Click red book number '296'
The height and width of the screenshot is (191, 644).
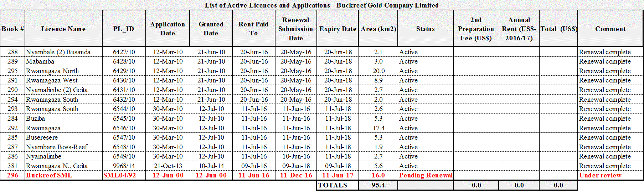point(12,175)
